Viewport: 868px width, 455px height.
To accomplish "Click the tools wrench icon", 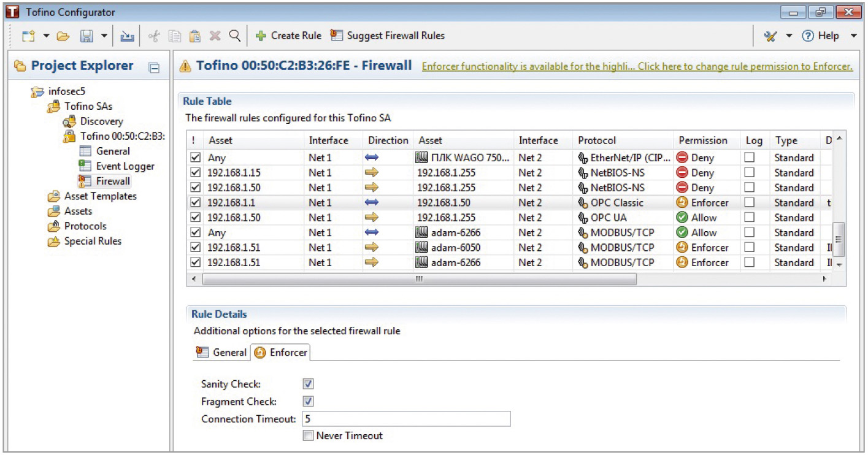I will point(770,36).
